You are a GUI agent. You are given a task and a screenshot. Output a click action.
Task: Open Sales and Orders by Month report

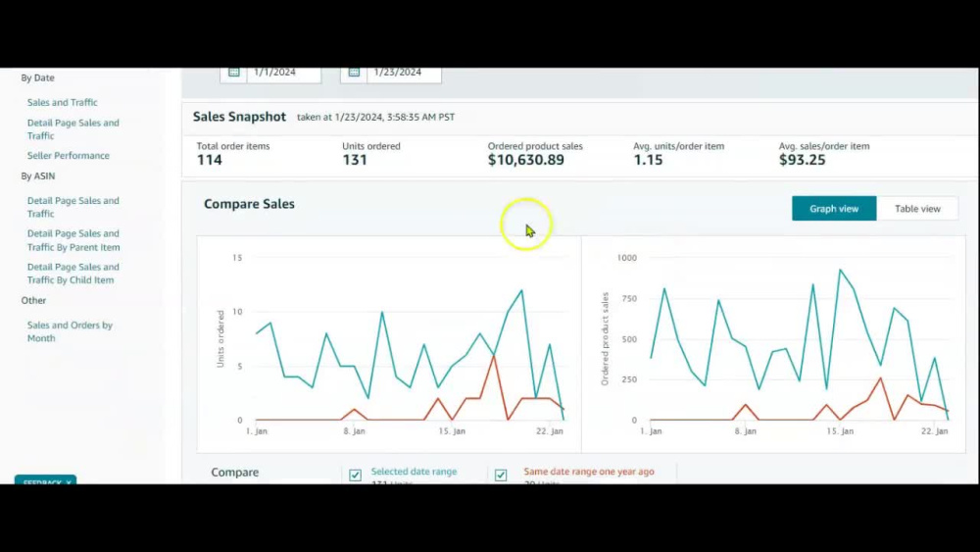point(70,332)
